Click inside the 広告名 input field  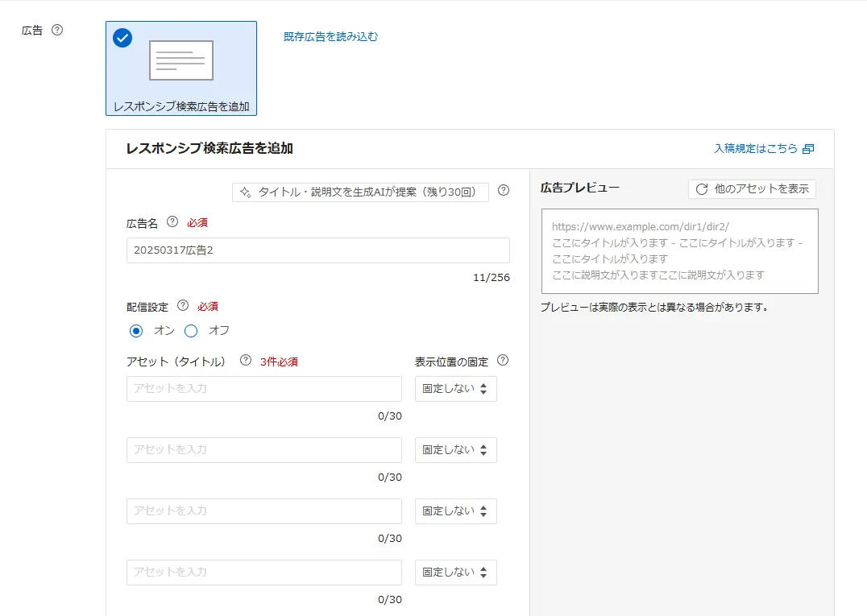point(317,250)
